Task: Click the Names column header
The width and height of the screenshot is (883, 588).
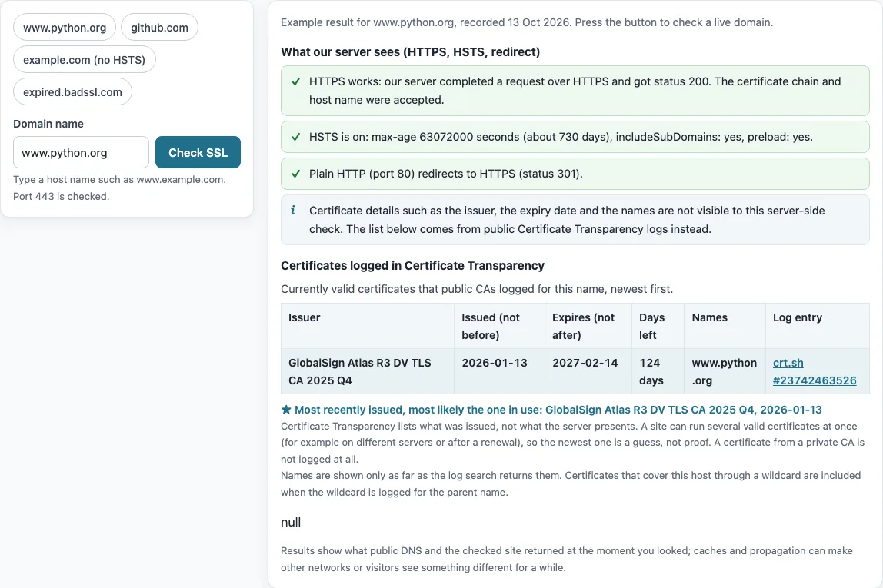Action: click(x=725, y=326)
